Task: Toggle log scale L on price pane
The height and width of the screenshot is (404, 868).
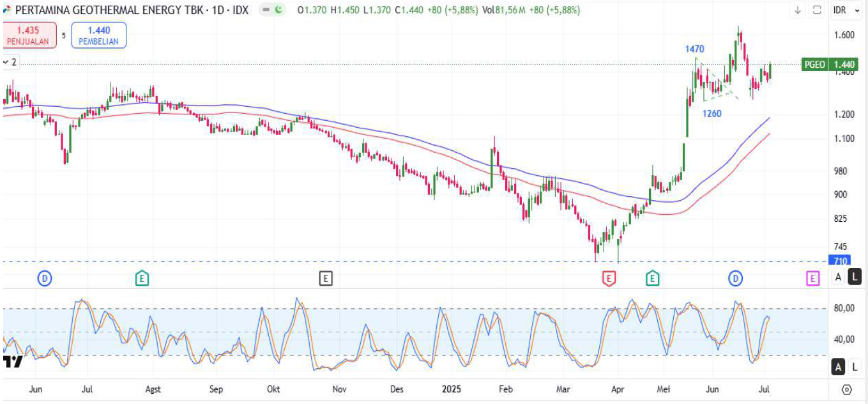Action: pyautogui.click(x=855, y=277)
